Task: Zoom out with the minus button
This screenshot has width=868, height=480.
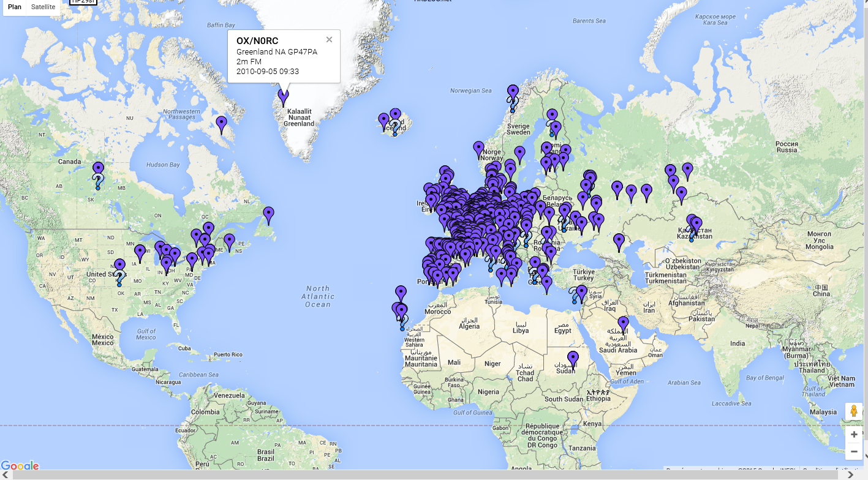Action: coord(854,451)
